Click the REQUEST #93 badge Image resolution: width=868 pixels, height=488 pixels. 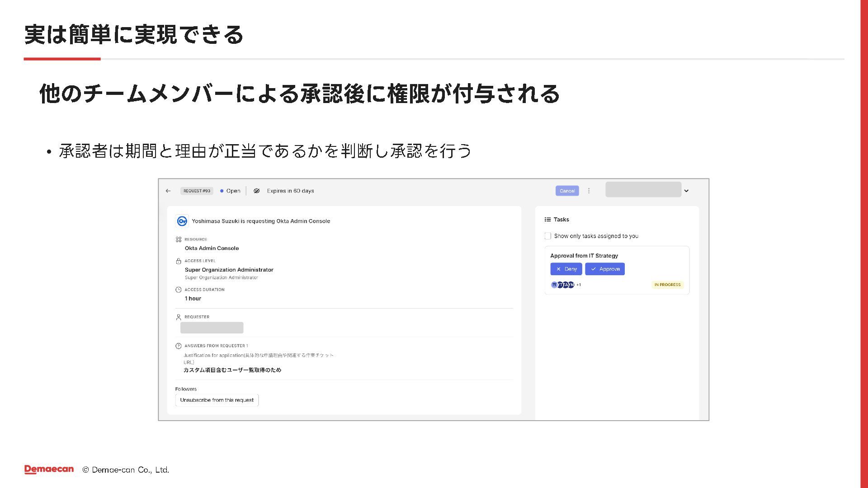197,191
